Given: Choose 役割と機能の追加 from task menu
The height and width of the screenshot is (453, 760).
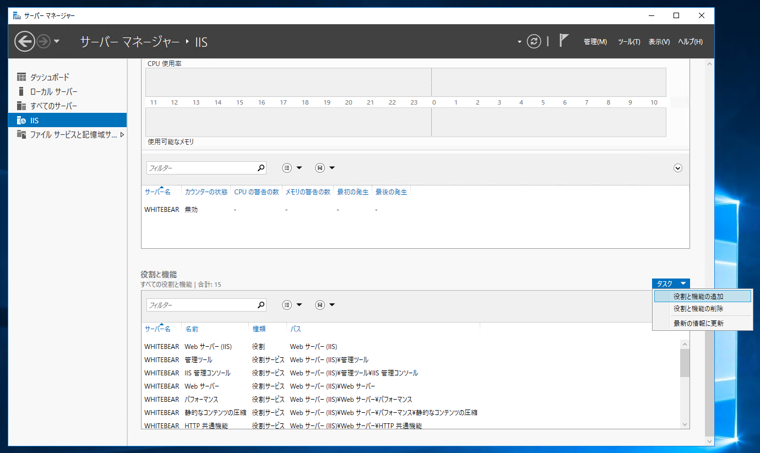Looking at the screenshot, I should [x=702, y=297].
